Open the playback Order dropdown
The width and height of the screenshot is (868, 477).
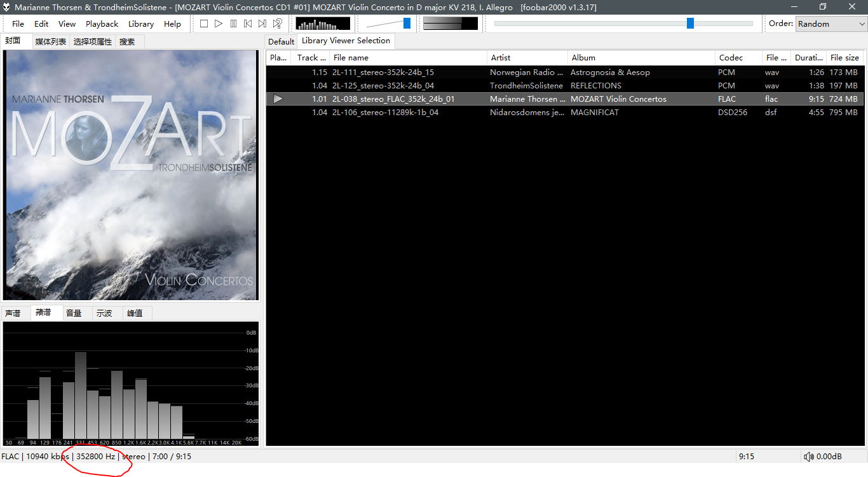pos(831,24)
